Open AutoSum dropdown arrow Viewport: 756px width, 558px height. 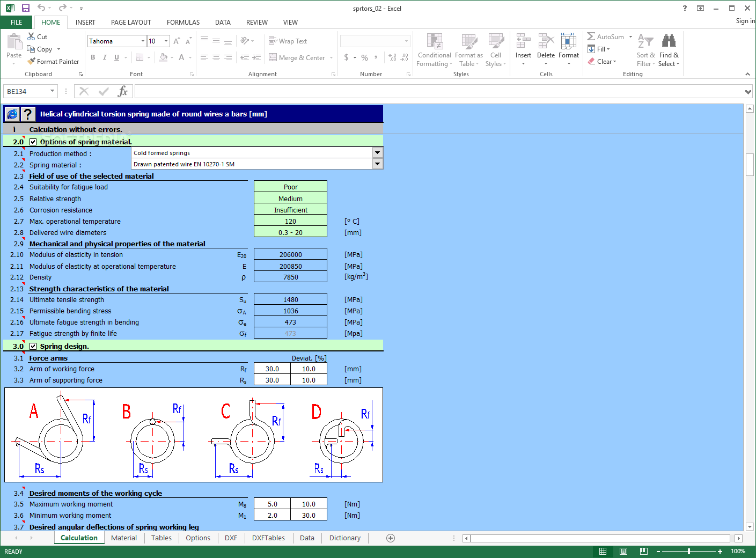click(x=630, y=36)
